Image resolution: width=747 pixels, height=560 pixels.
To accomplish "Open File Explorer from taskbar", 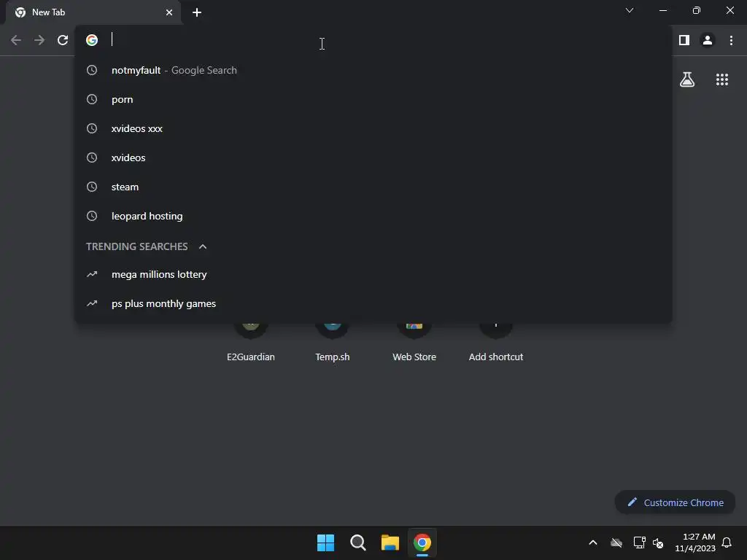I will pos(390,542).
